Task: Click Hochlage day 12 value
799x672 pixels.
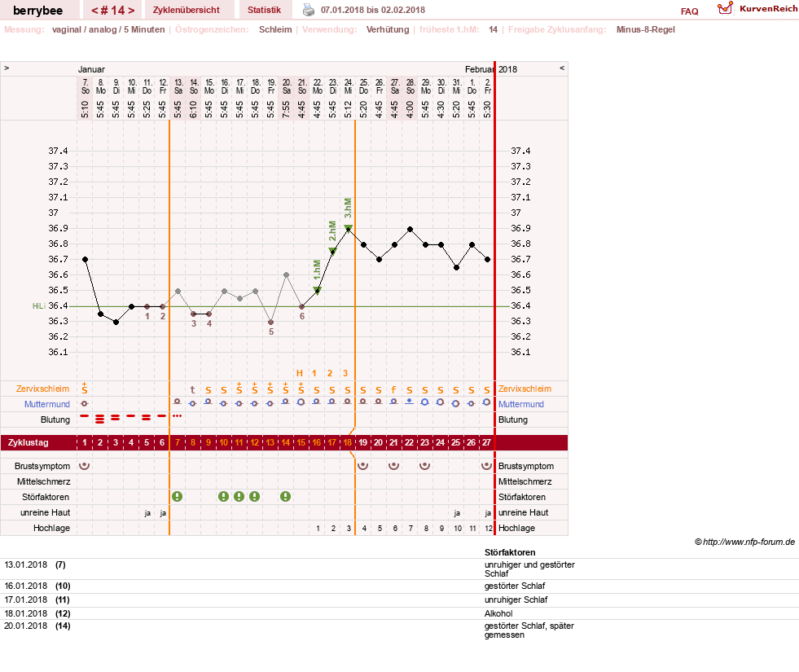Action: [489, 529]
